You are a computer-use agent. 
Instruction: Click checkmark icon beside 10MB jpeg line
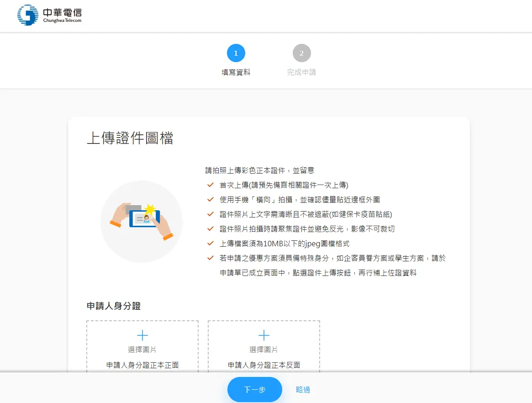(x=211, y=243)
